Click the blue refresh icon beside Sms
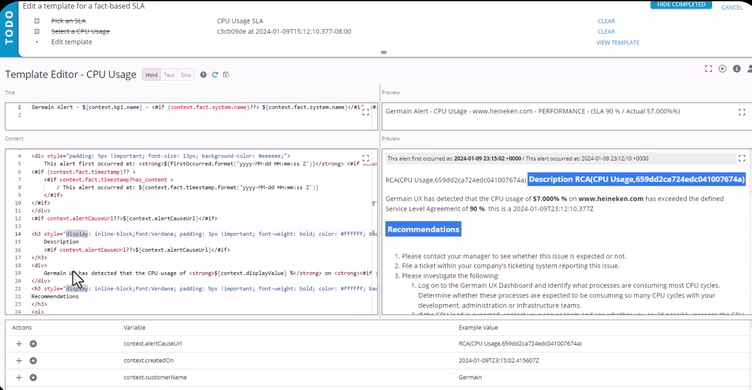 (x=215, y=75)
